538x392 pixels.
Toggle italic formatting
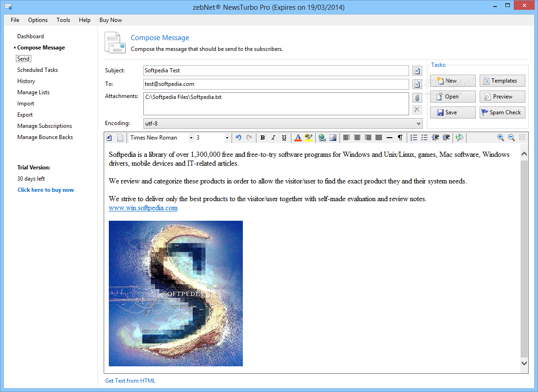coord(273,138)
